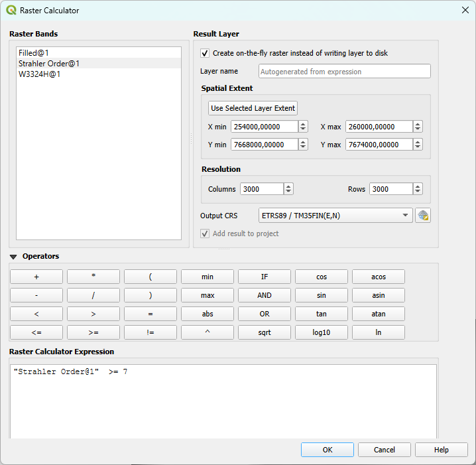
Task: Select W3324H@1 raster band
Action: [35, 74]
